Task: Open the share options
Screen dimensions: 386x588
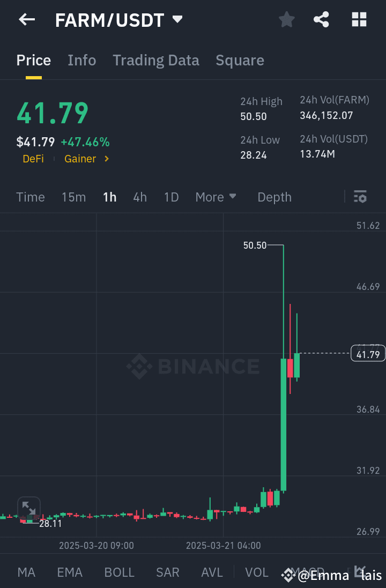Action: click(x=322, y=19)
